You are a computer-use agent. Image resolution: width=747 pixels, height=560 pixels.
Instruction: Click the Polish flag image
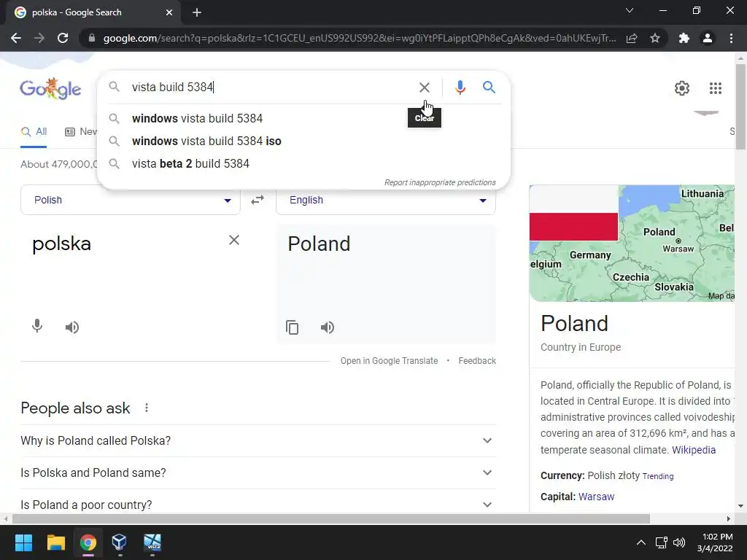[573, 214]
